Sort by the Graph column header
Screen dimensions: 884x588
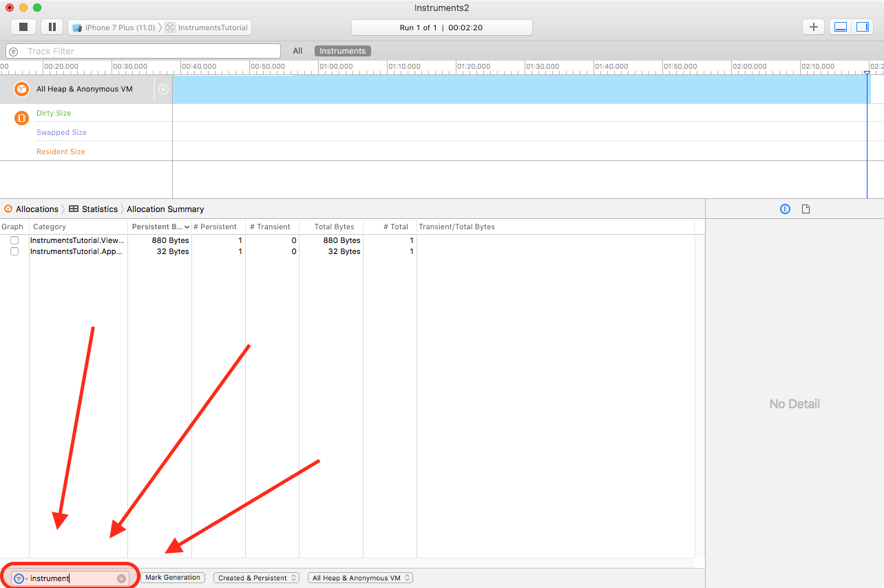12,227
